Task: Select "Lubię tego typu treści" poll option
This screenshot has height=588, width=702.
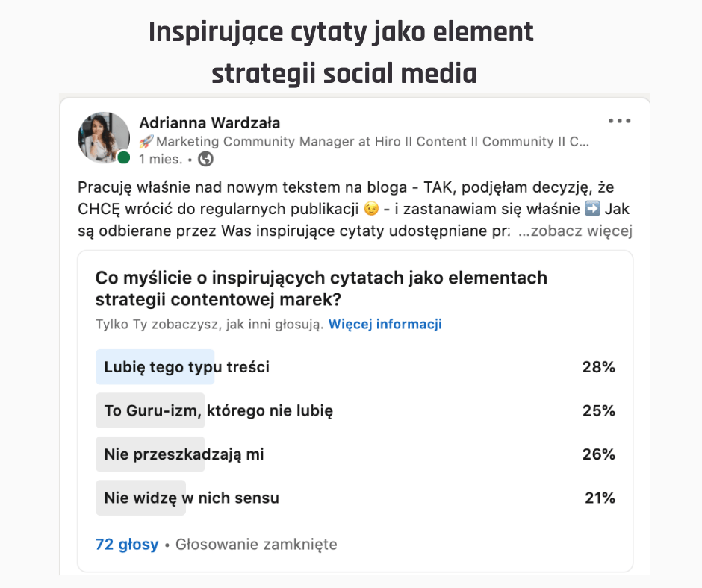Action: pos(187,367)
